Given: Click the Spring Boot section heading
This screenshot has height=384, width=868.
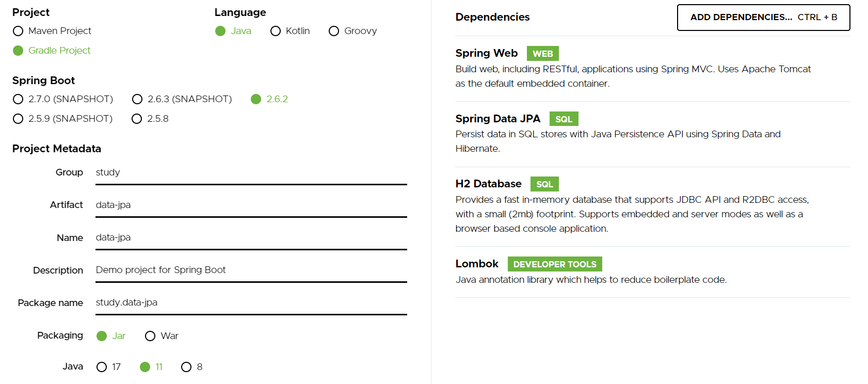Looking at the screenshot, I should click(44, 81).
